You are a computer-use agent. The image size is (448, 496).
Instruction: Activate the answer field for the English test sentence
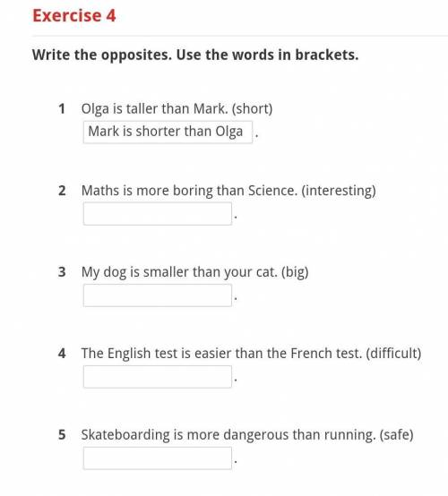158,376
